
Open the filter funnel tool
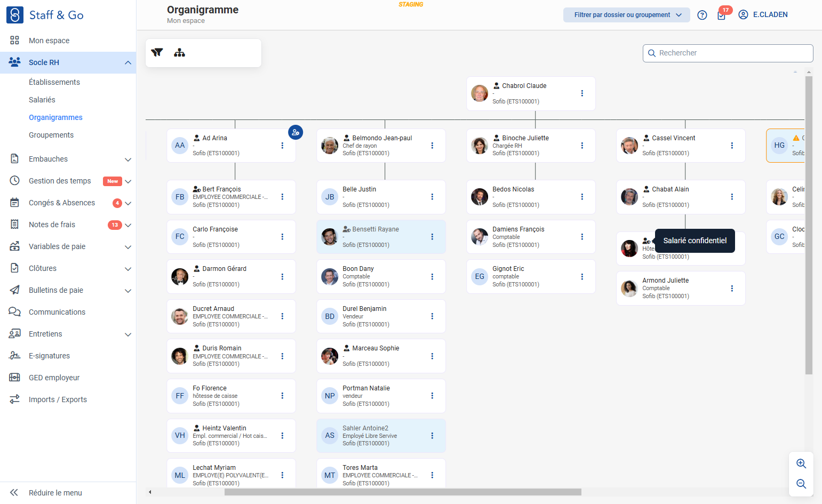[157, 53]
